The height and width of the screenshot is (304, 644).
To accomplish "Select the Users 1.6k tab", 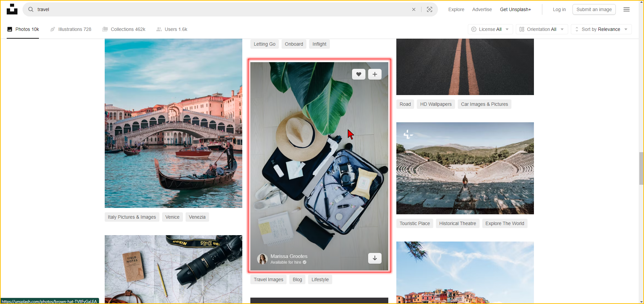I will [172, 29].
